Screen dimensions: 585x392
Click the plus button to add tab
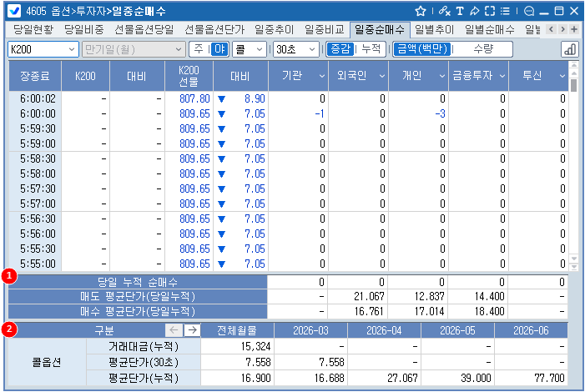(x=574, y=29)
